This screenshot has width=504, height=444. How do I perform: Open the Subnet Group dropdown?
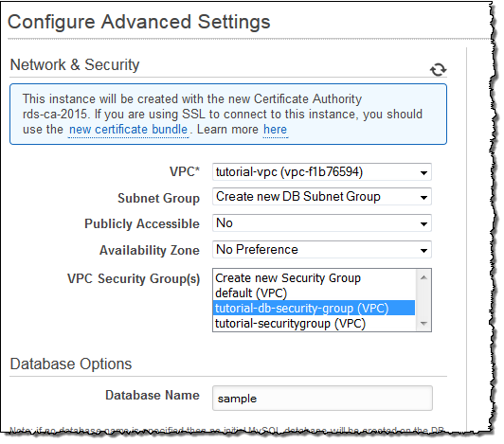tap(322, 197)
